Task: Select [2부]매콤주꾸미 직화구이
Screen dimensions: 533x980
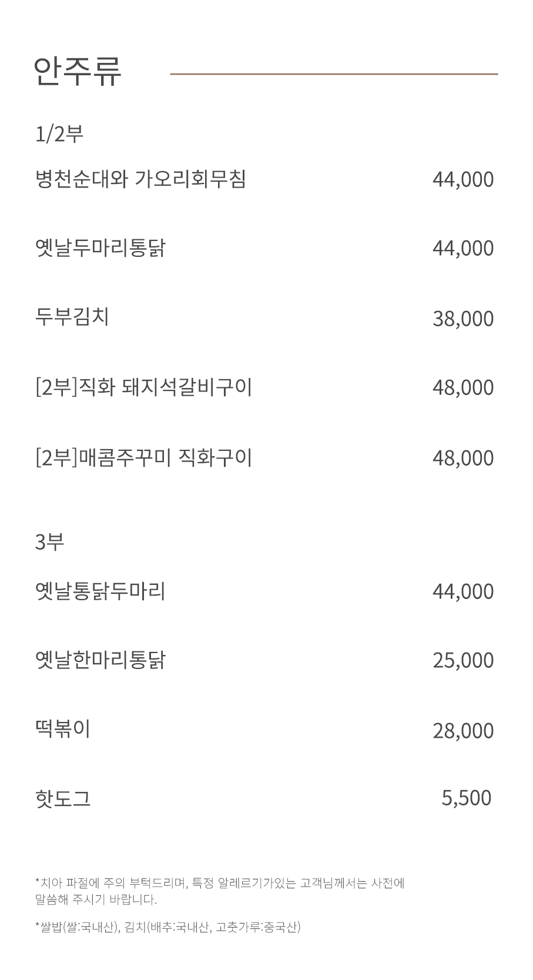Action: tap(143, 457)
